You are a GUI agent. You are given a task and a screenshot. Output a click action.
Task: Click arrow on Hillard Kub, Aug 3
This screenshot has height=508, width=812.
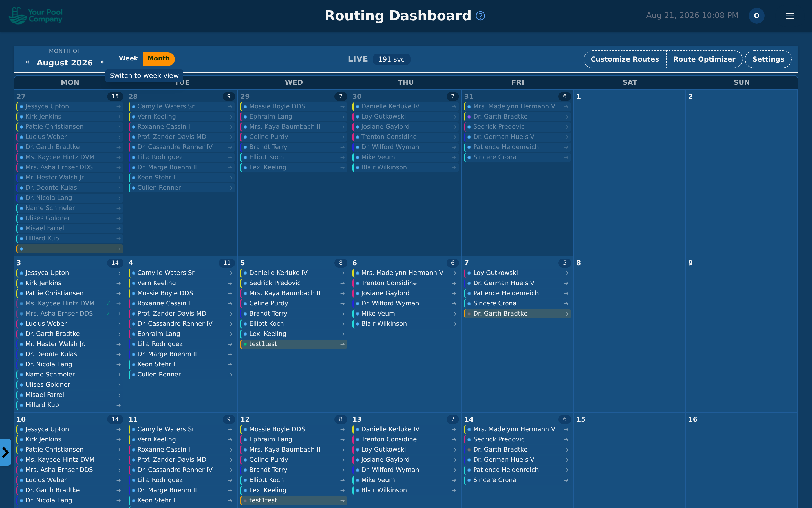(118, 405)
